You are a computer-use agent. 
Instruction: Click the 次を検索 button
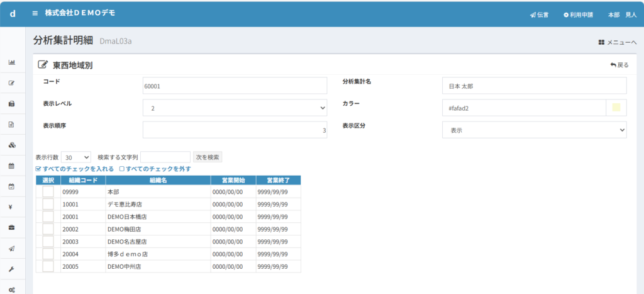coord(208,157)
